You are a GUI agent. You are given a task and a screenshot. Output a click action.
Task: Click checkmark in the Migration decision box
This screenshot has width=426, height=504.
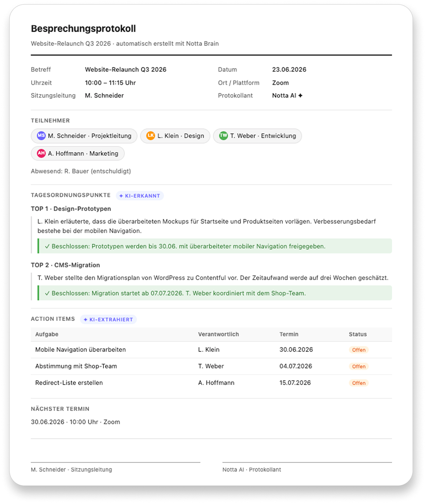[x=47, y=293]
